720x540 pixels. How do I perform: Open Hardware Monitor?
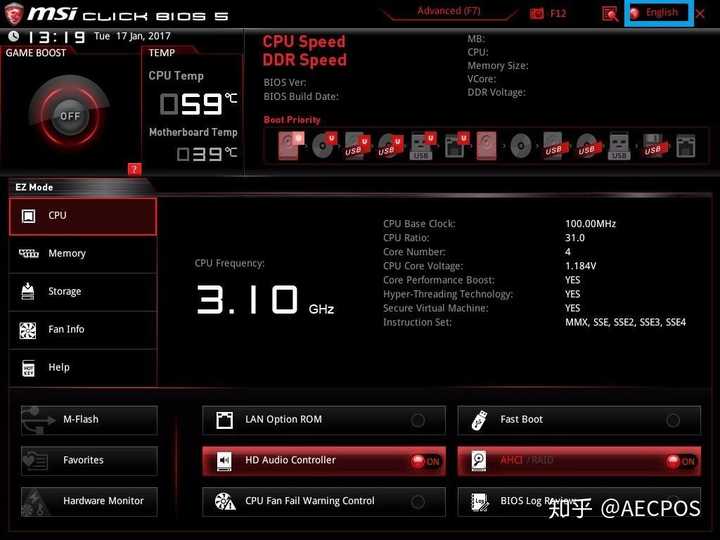pos(89,501)
